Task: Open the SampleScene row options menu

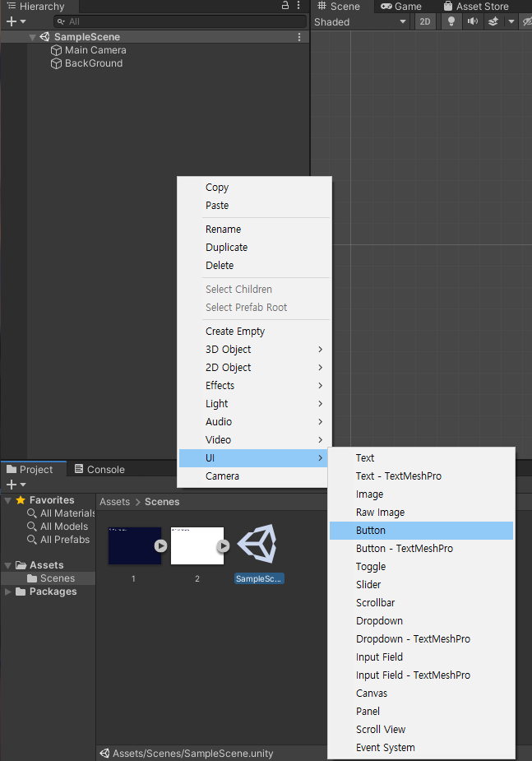Action: [x=299, y=37]
